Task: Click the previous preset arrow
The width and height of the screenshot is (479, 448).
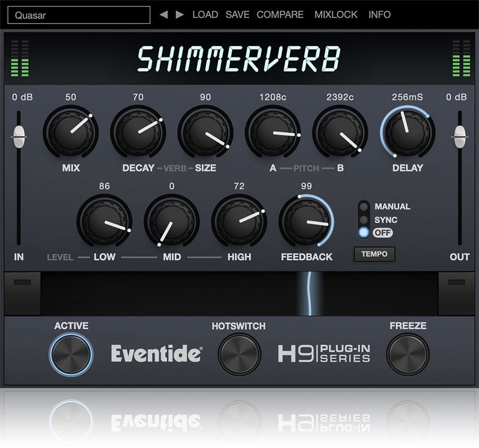Action: (163, 14)
